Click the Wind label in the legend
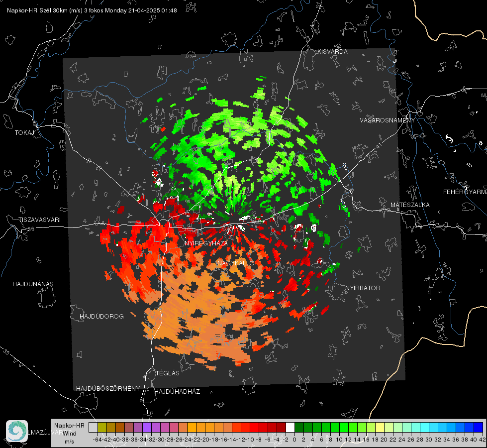This screenshot has height=448, width=487. pos(69,434)
